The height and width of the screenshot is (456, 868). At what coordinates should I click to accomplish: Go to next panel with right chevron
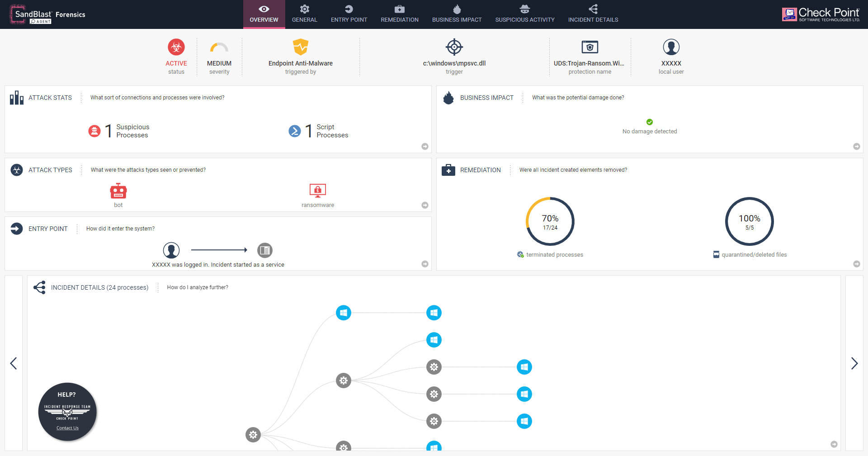click(854, 363)
